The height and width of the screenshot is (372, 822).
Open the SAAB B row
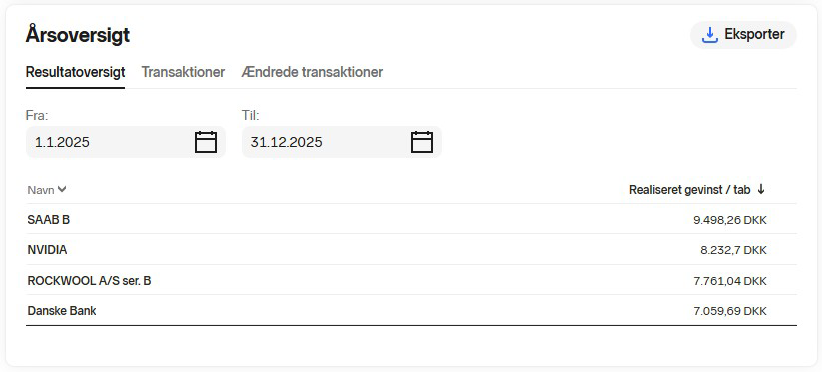[411, 220]
